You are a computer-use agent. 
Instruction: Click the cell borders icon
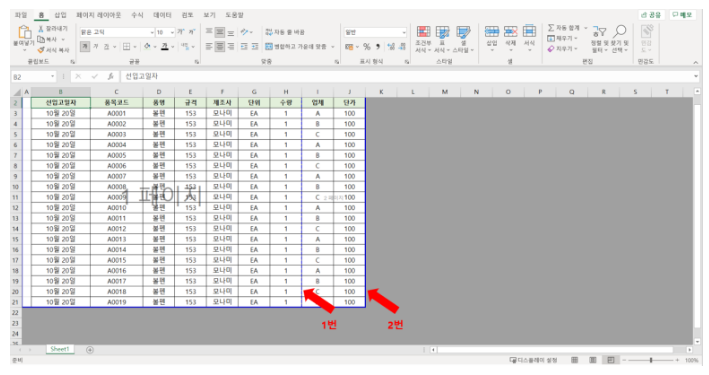tap(127, 46)
